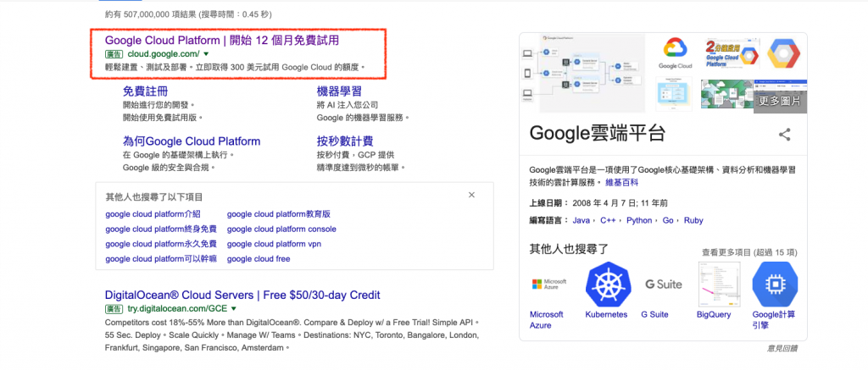Image resolution: width=868 pixels, height=370 pixels.
Task: Open the Ruby language link
Action: 693,220
